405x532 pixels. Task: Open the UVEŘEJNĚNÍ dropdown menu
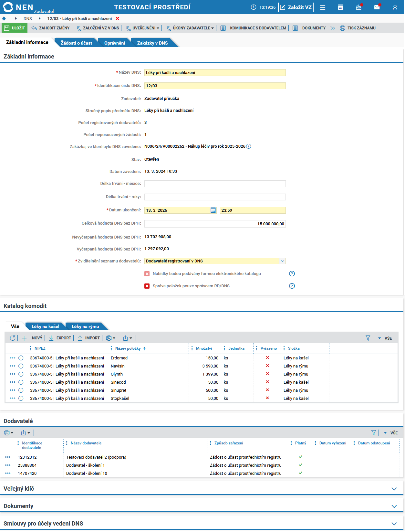pos(142,28)
